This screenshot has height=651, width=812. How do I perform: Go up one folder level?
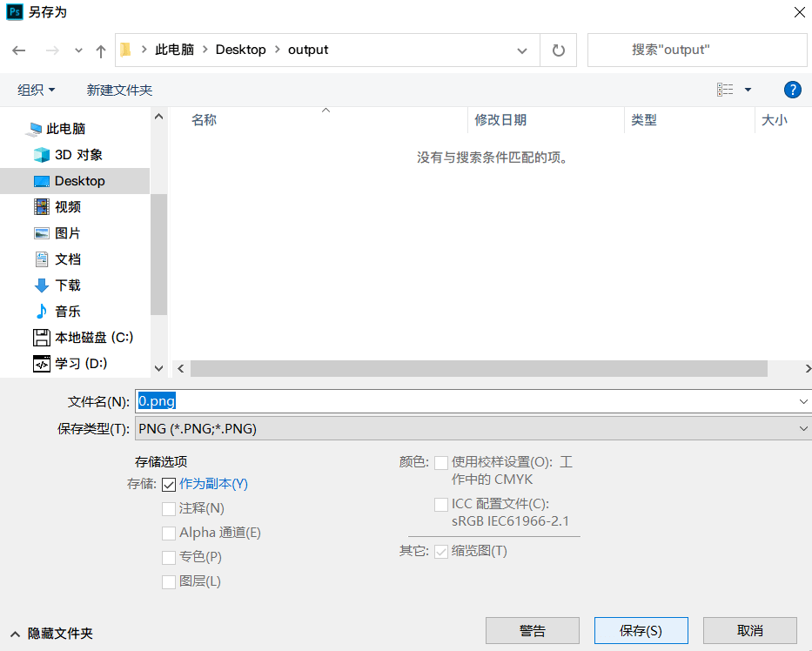click(101, 50)
